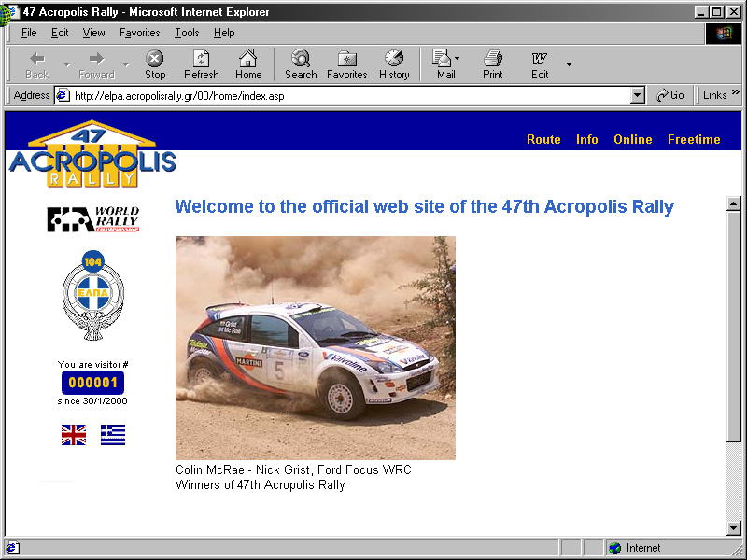Open the View menu
Viewport: 747px width, 560px height.
coord(93,33)
